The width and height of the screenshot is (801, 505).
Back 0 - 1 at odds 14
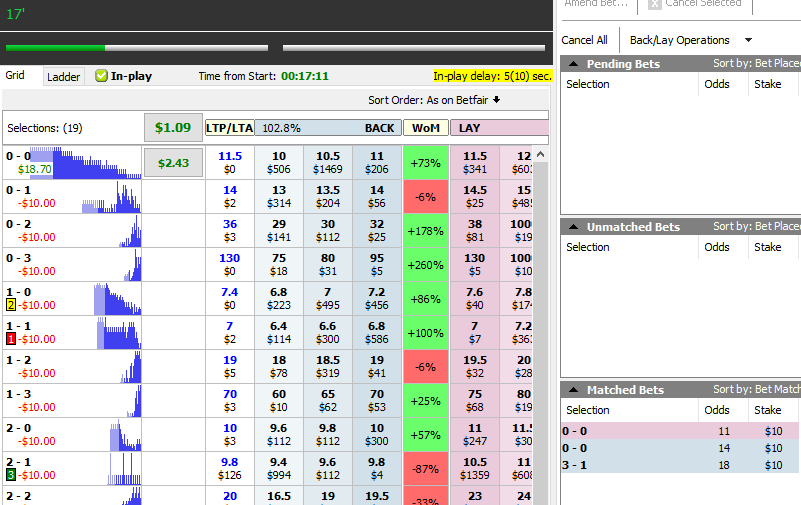click(377, 197)
